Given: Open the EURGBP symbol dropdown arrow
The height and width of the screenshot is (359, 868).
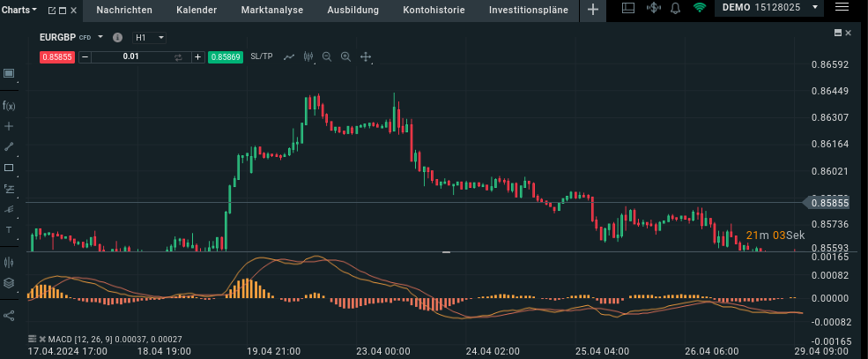Looking at the screenshot, I should 100,37.
